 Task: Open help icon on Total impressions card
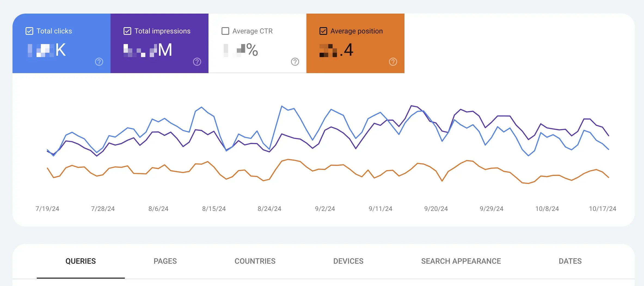pos(197,62)
